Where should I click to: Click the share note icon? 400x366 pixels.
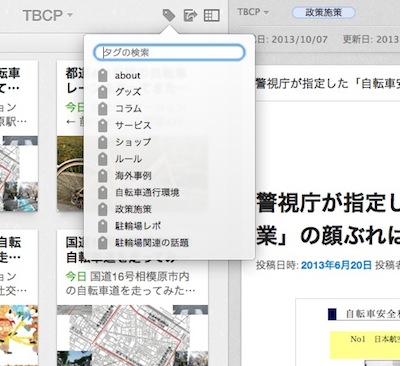coord(190,15)
